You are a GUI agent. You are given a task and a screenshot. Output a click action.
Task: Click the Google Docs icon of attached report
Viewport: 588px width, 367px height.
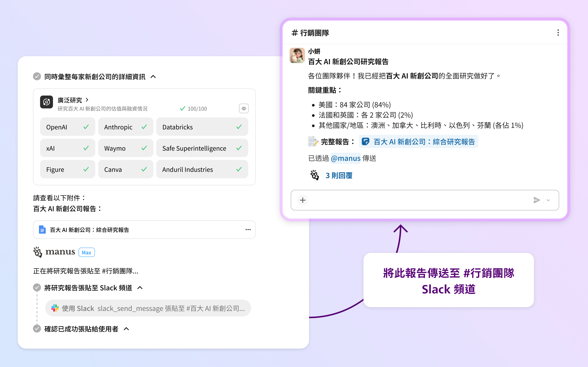click(42, 230)
